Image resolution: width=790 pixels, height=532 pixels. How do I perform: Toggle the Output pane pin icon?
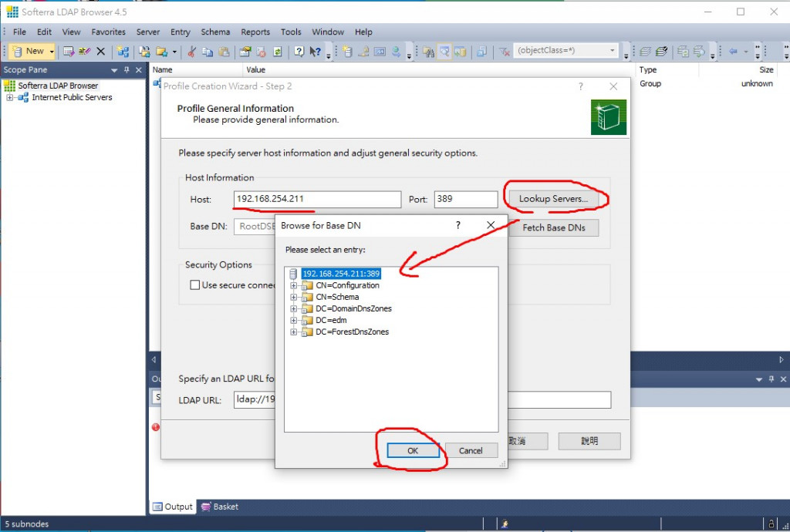(x=771, y=379)
